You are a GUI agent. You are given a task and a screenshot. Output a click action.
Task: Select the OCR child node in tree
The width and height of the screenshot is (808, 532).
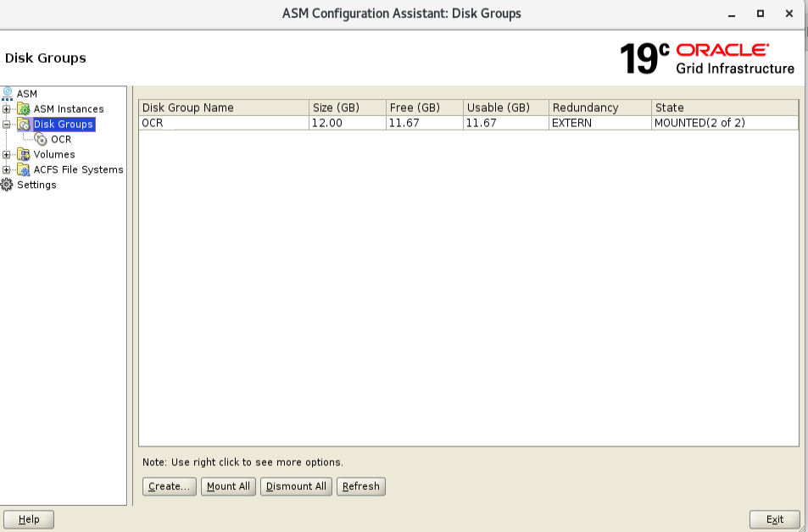point(61,139)
